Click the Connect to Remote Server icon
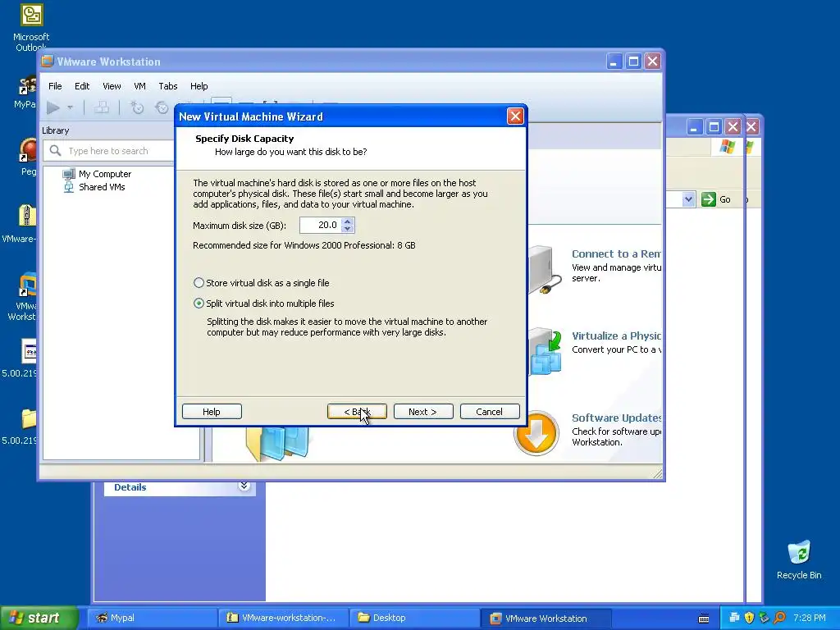Viewport: 840px width, 630px height. click(545, 270)
